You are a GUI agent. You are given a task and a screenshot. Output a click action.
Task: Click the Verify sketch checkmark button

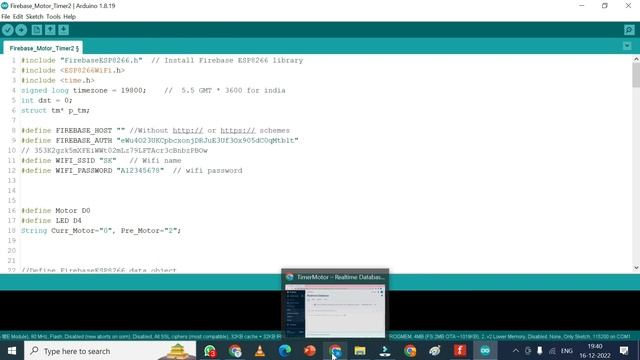click(x=8, y=30)
